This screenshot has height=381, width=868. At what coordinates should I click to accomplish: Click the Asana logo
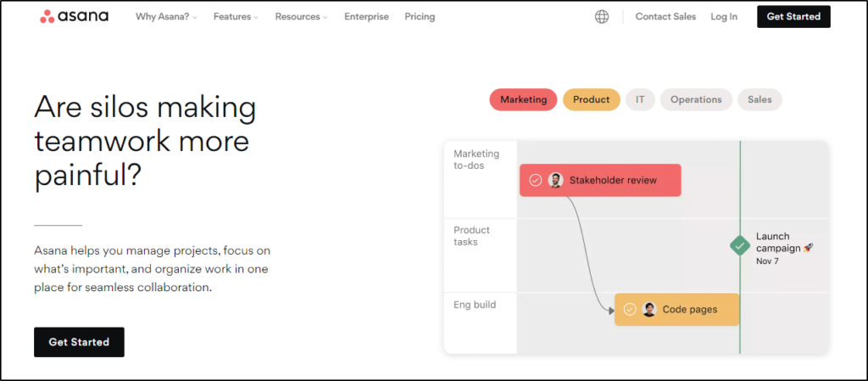[x=75, y=16]
